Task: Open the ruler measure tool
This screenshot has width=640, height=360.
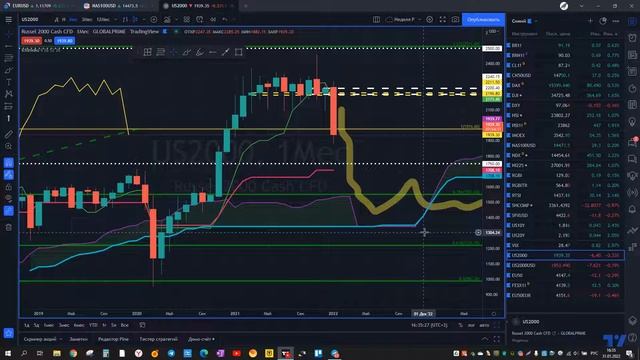Action: 9,134
